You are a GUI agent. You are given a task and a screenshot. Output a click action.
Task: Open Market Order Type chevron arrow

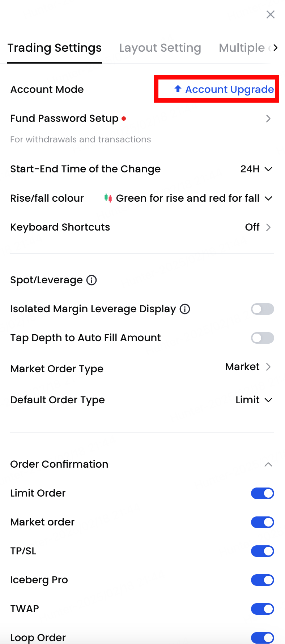coord(268,367)
